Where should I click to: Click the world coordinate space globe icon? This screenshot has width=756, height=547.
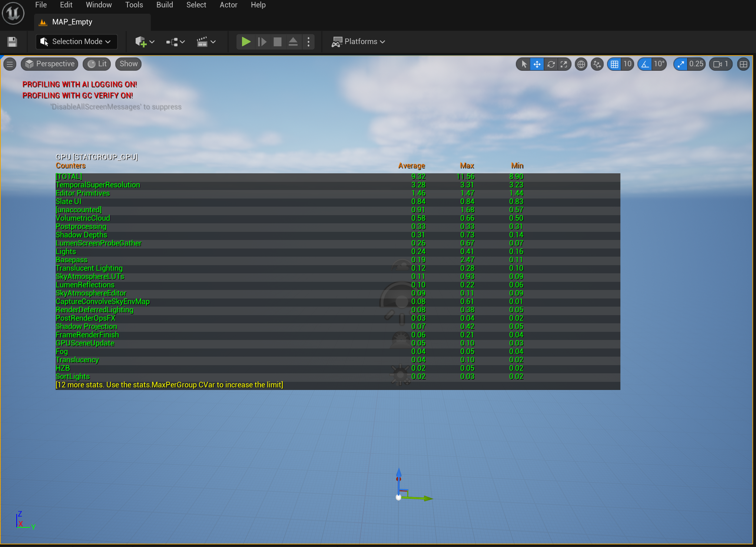pyautogui.click(x=581, y=64)
